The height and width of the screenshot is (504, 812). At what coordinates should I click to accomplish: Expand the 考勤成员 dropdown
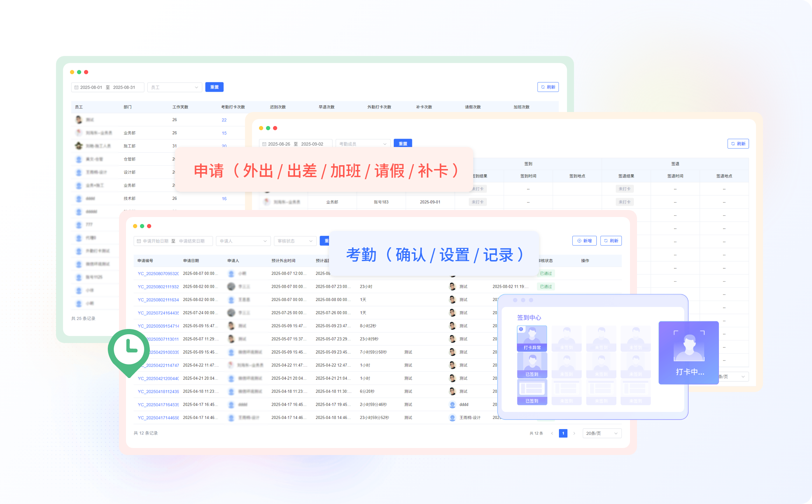pos(363,144)
